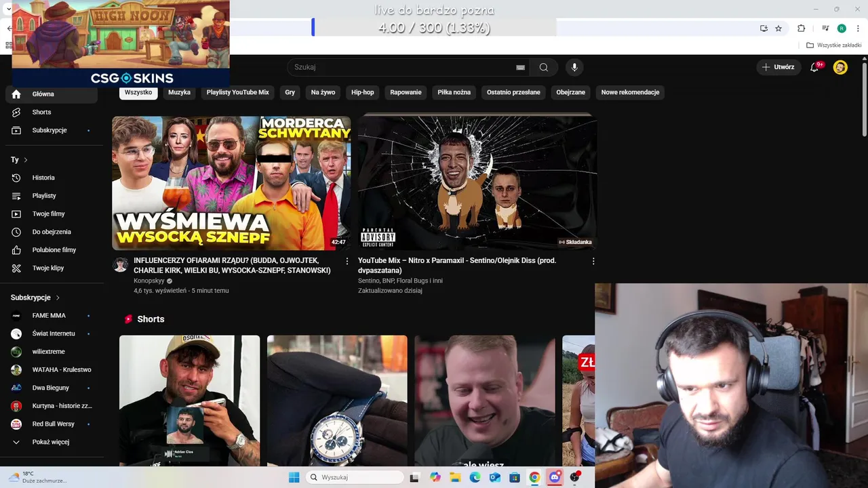Click the Utwórz create button
The width and height of the screenshot is (868, 488).
pyautogui.click(x=778, y=67)
